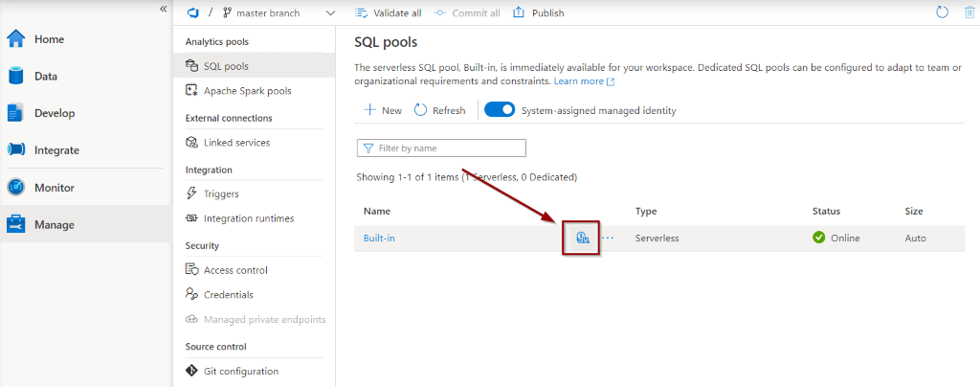
Task: Click the Commit all button
Action: point(467,12)
